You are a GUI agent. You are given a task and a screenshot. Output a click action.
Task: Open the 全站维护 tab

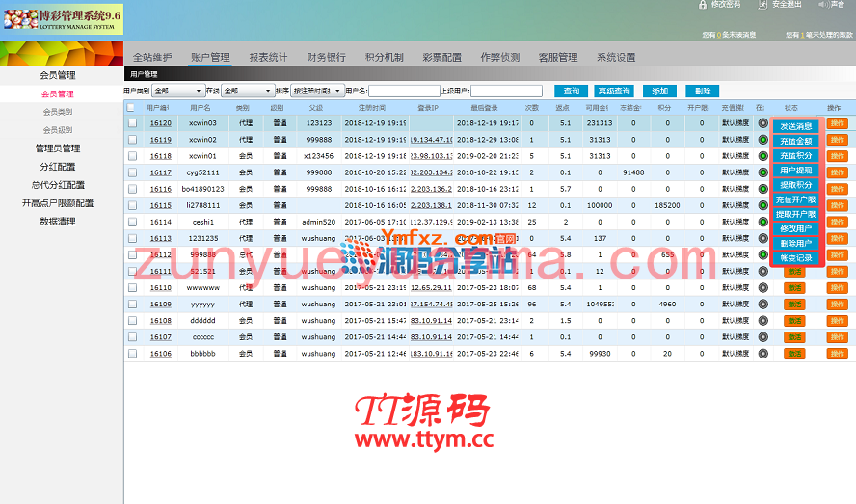(x=152, y=57)
